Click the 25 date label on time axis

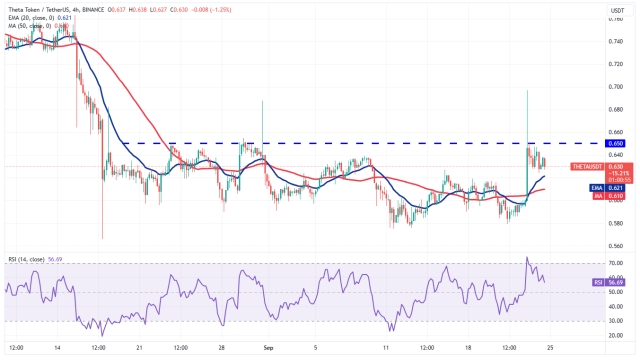pos(550,348)
